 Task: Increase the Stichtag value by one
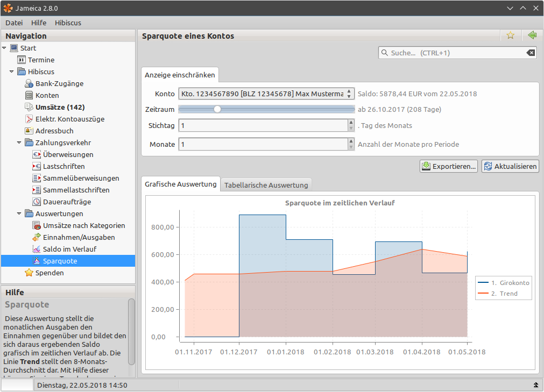pyautogui.click(x=351, y=123)
